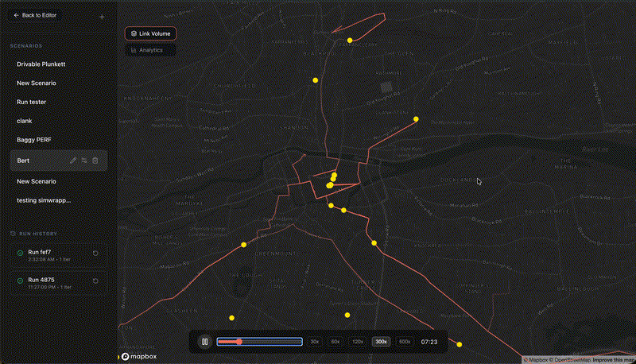
Task: Select the Drivable Plunkett scenario
Action: [x=41, y=64]
